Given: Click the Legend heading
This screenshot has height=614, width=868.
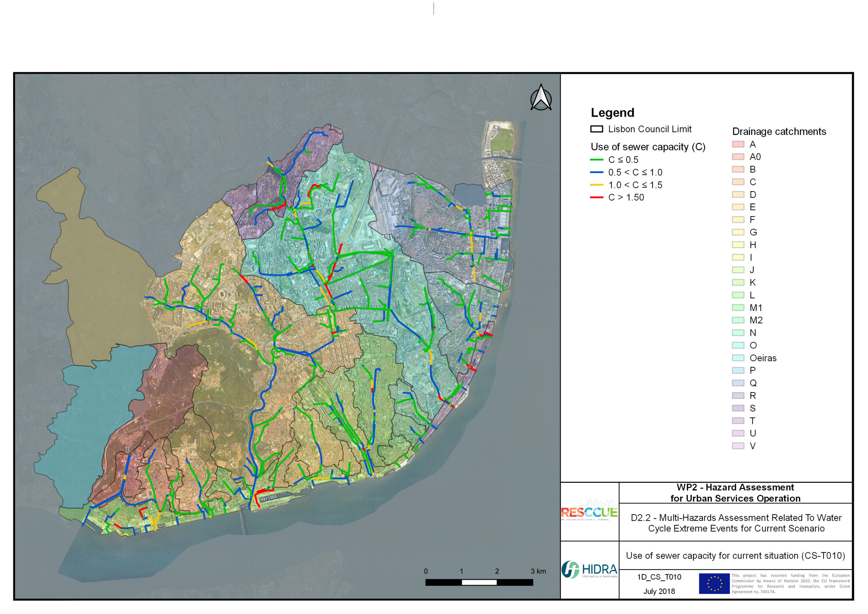Looking at the screenshot, I should pyautogui.click(x=612, y=113).
